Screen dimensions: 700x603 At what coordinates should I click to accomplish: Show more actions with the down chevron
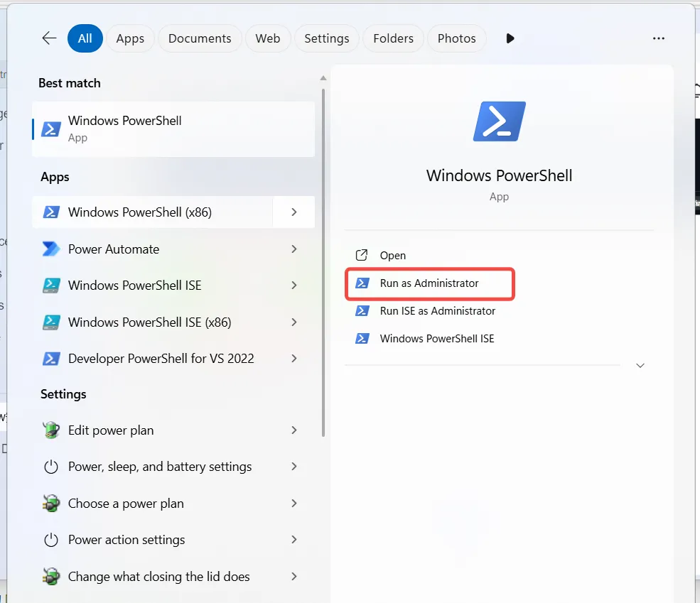[640, 365]
